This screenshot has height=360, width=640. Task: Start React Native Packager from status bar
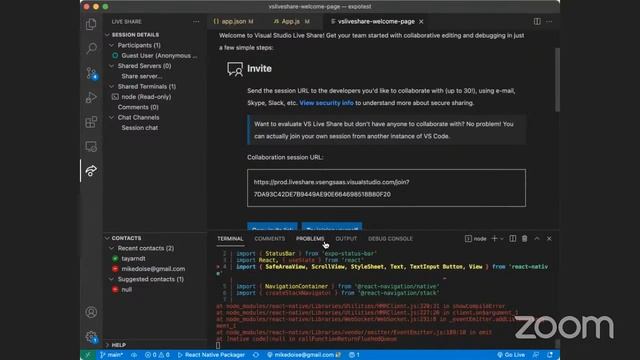click(211, 355)
